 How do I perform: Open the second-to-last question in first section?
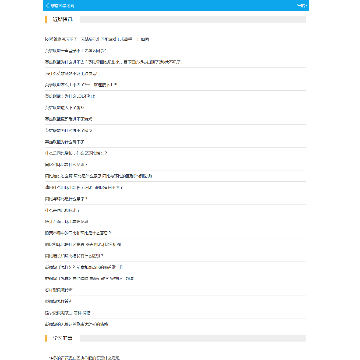pyautogui.click(x=68, y=313)
